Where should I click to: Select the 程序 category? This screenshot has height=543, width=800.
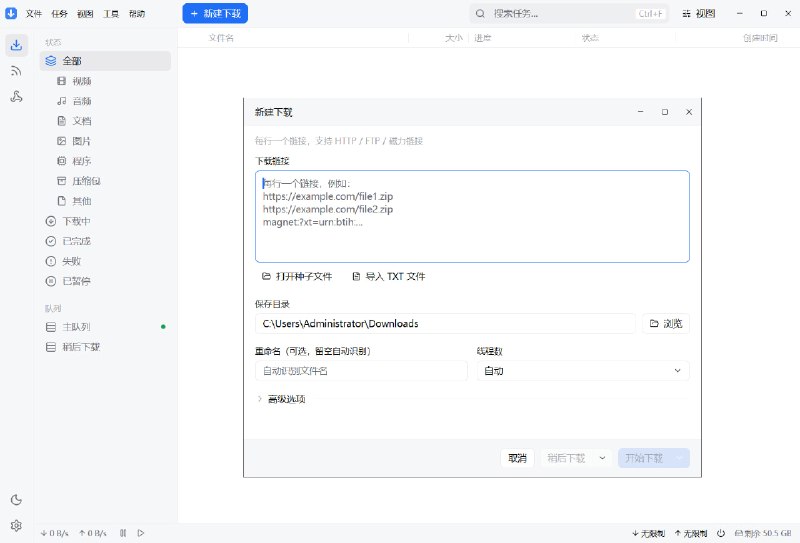click(x=105, y=161)
